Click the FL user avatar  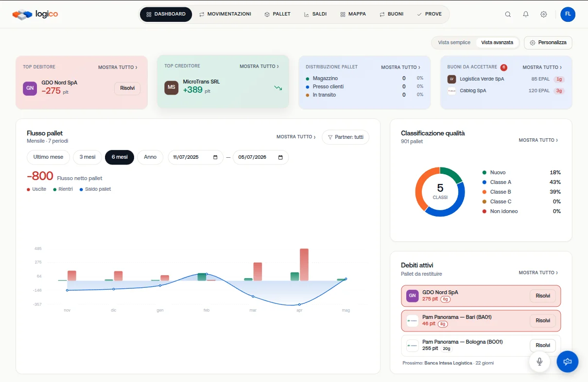(568, 14)
